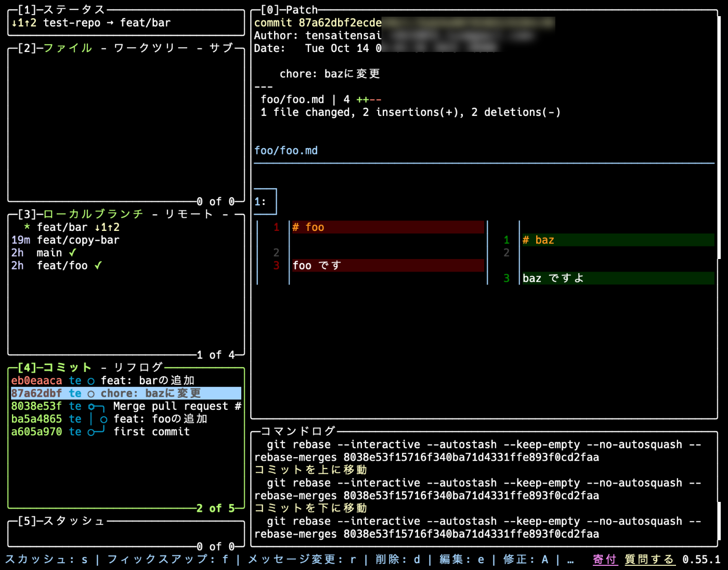Switch to the リフログ tab
This screenshot has height=570, width=728.
pyautogui.click(x=138, y=368)
